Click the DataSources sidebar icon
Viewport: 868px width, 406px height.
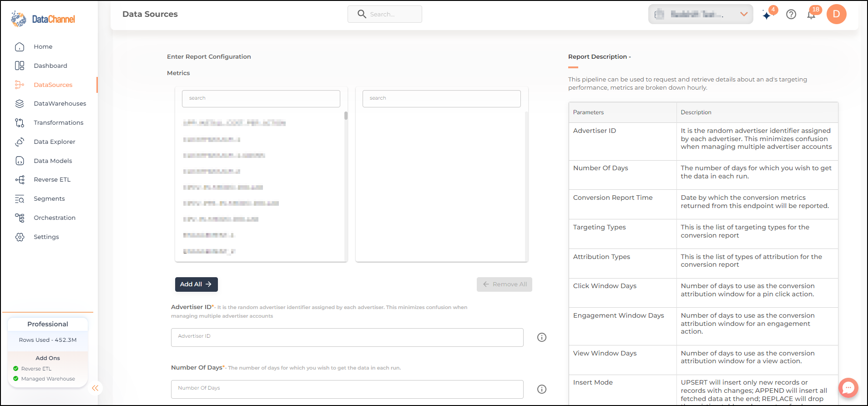[x=20, y=85]
